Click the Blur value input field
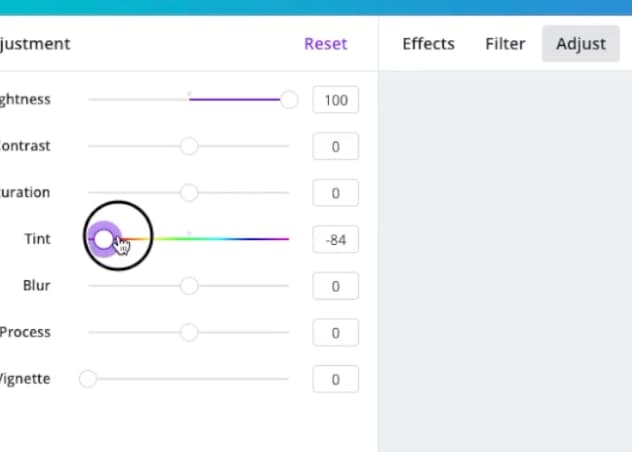 [335, 286]
